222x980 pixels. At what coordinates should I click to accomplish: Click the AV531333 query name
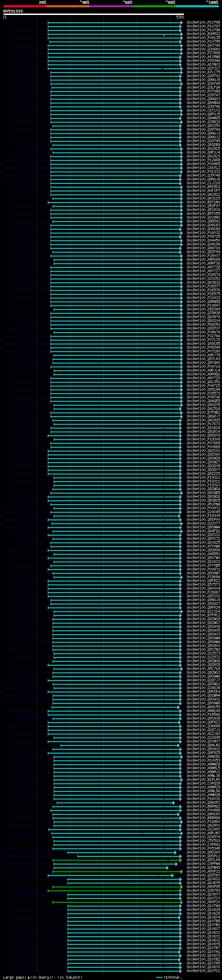13,11
